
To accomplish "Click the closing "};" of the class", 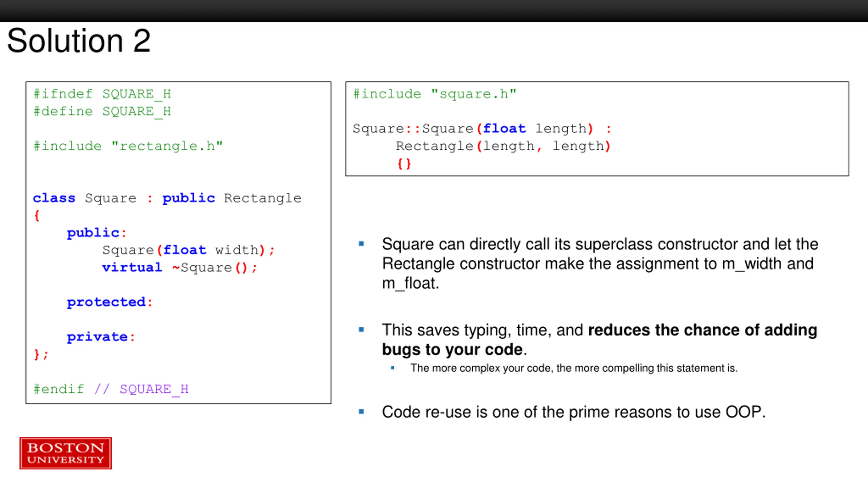I will pyautogui.click(x=41, y=354).
